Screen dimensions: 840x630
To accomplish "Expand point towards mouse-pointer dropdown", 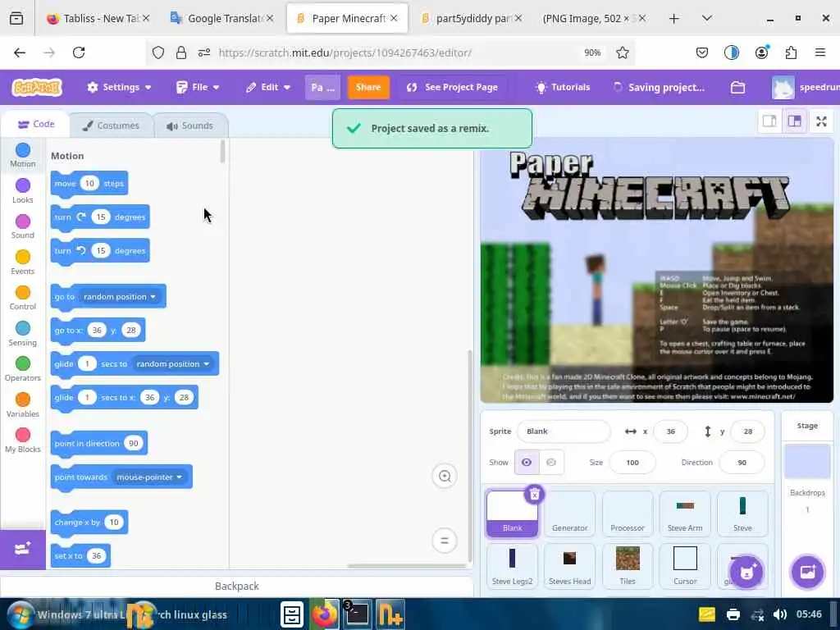I will (149, 477).
